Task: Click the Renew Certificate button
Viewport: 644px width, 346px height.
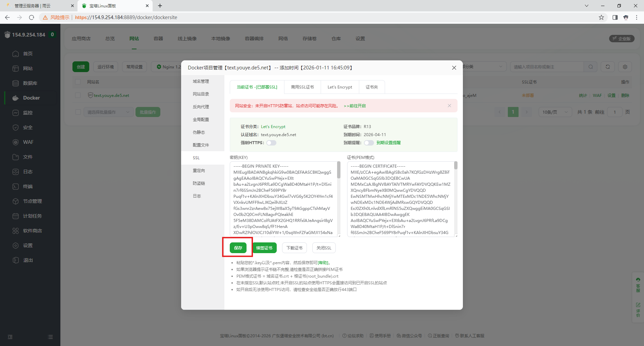Action: (x=264, y=248)
